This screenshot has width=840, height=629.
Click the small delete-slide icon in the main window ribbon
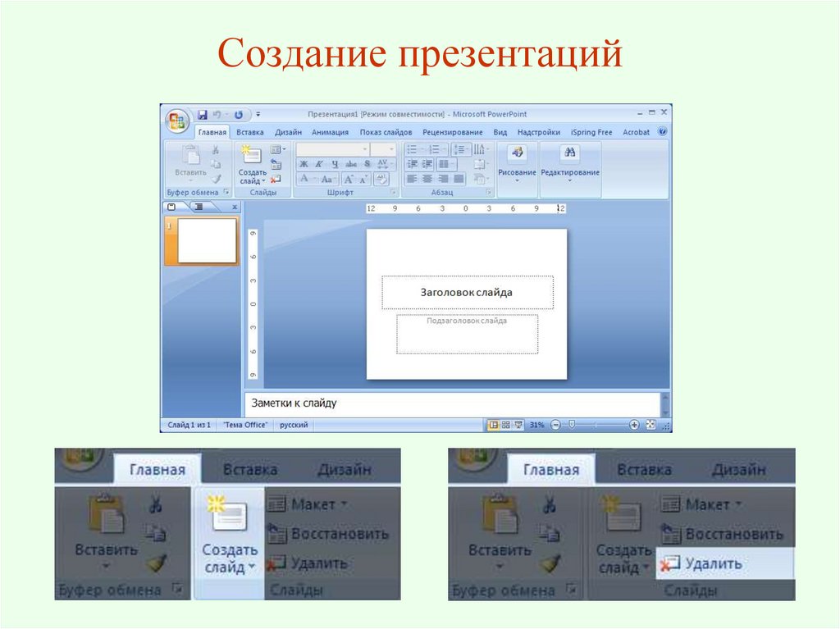276,179
